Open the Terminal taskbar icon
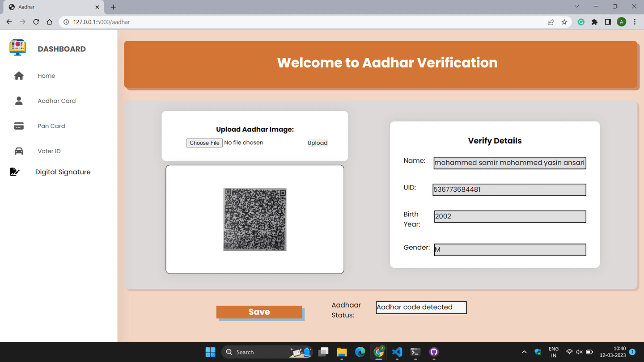 pyautogui.click(x=415, y=352)
